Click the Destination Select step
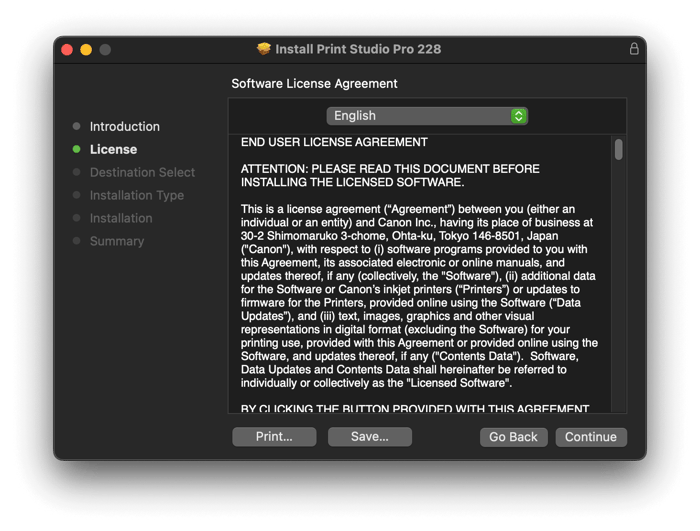This screenshot has width=700, height=531. (x=142, y=172)
